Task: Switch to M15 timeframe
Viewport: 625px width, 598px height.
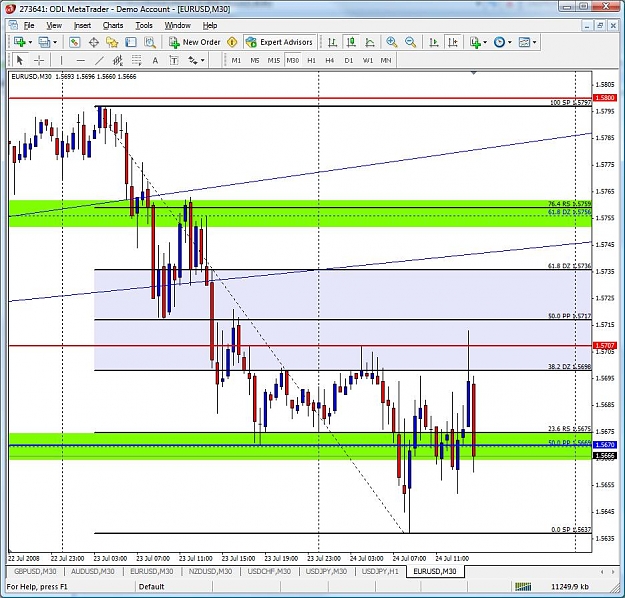Action: (273, 60)
